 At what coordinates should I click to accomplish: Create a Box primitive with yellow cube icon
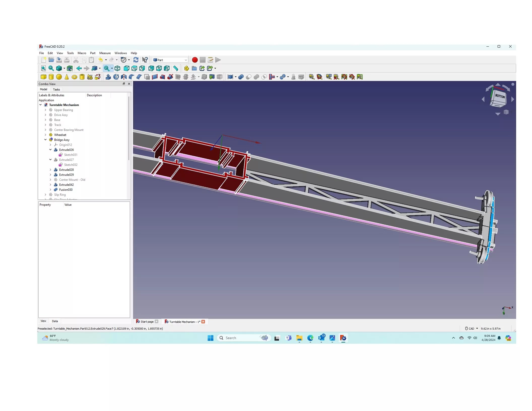pyautogui.click(x=43, y=77)
